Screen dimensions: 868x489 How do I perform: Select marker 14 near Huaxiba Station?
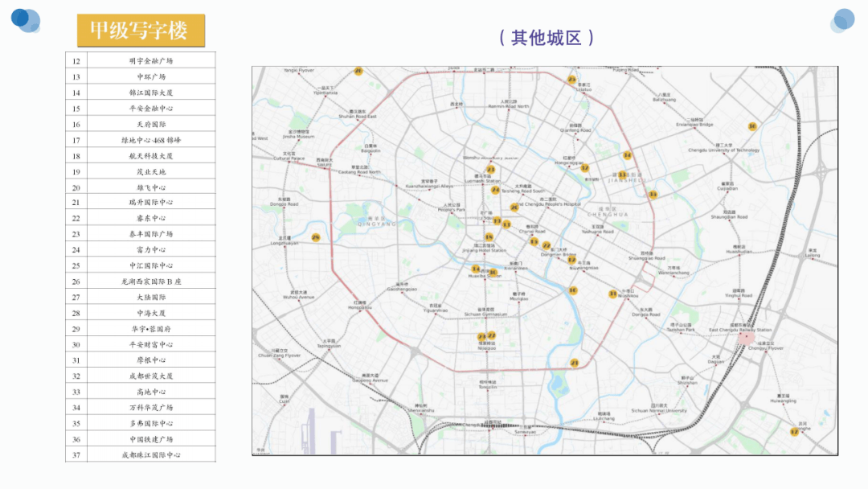(476, 268)
